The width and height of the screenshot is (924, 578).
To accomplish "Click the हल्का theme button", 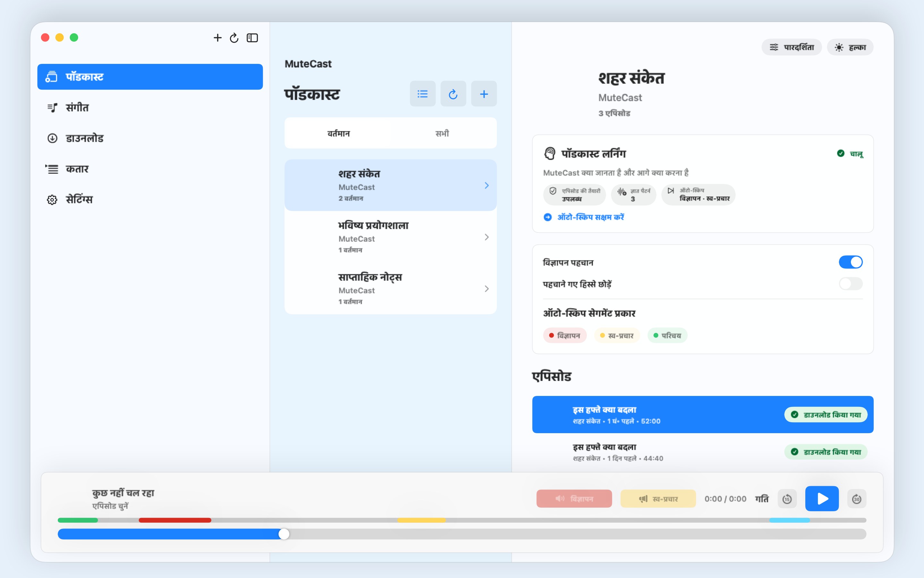I will pos(850,47).
